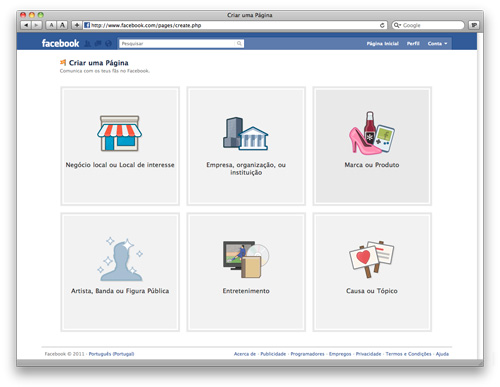Click the Pesquisar search box
This screenshot has width=500, height=387.
point(181,44)
